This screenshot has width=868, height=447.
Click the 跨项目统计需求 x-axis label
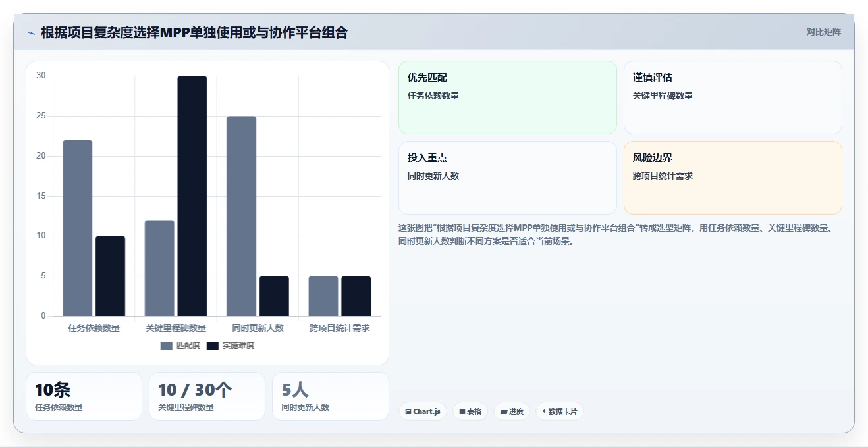340,328
